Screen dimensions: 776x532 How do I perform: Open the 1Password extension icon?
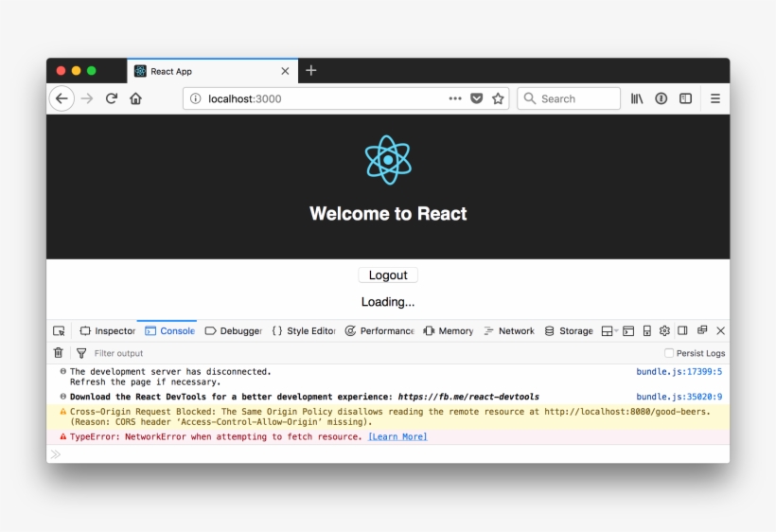[x=661, y=98]
